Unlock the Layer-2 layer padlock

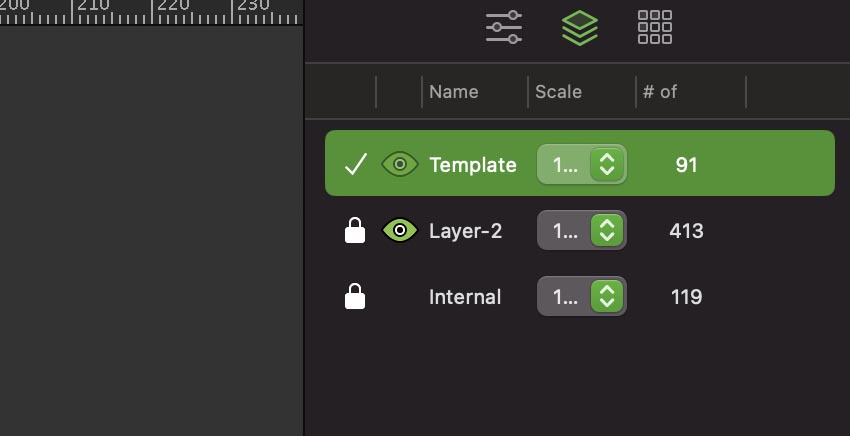click(x=355, y=232)
